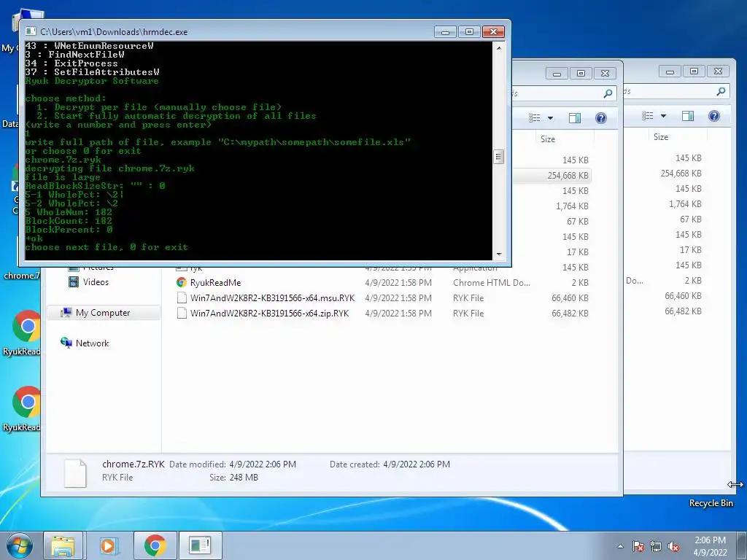747x560 pixels.
Task: Change view icon in front Explorer window
Action: (x=535, y=117)
